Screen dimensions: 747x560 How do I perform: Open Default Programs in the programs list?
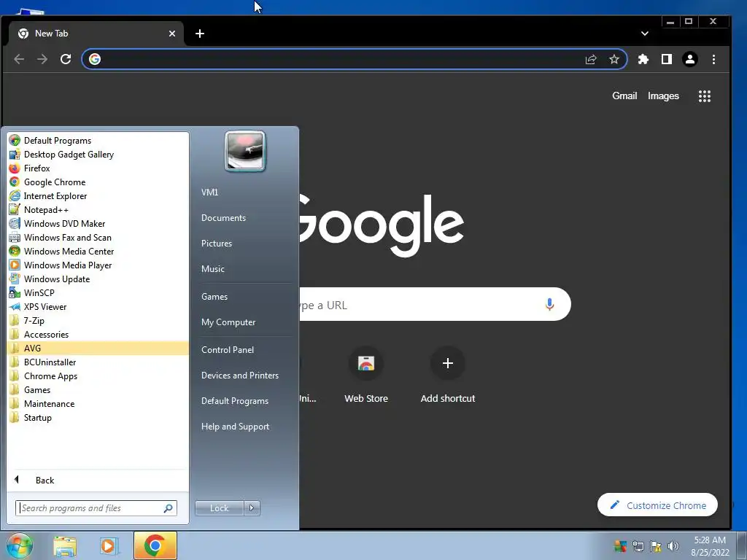pyautogui.click(x=98, y=141)
